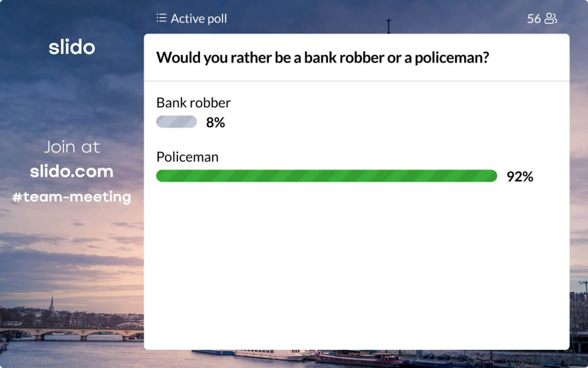Select the Policeman option label
588x368 pixels.
point(187,157)
